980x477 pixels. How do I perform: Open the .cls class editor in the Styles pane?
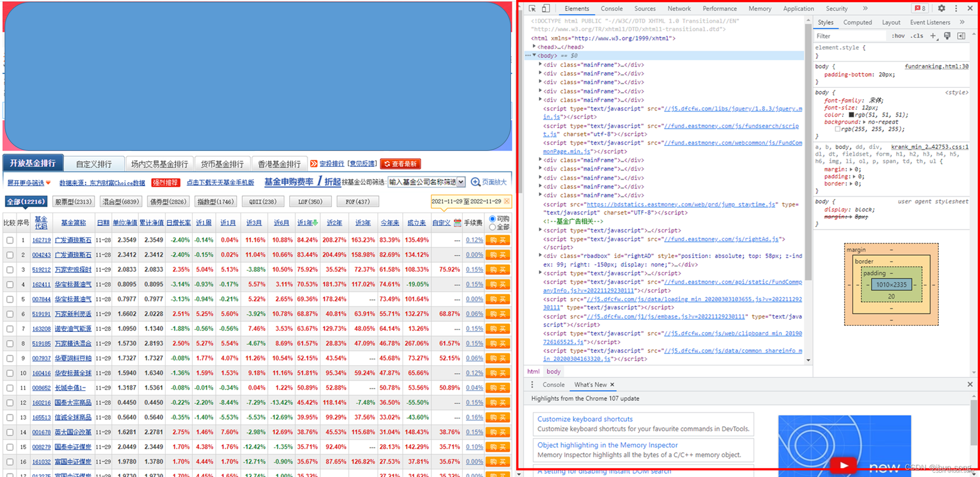916,36
